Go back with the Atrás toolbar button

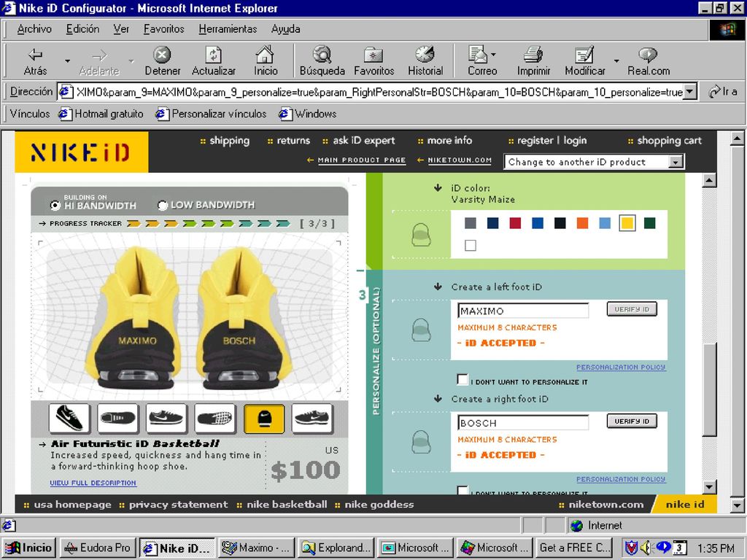point(35,61)
